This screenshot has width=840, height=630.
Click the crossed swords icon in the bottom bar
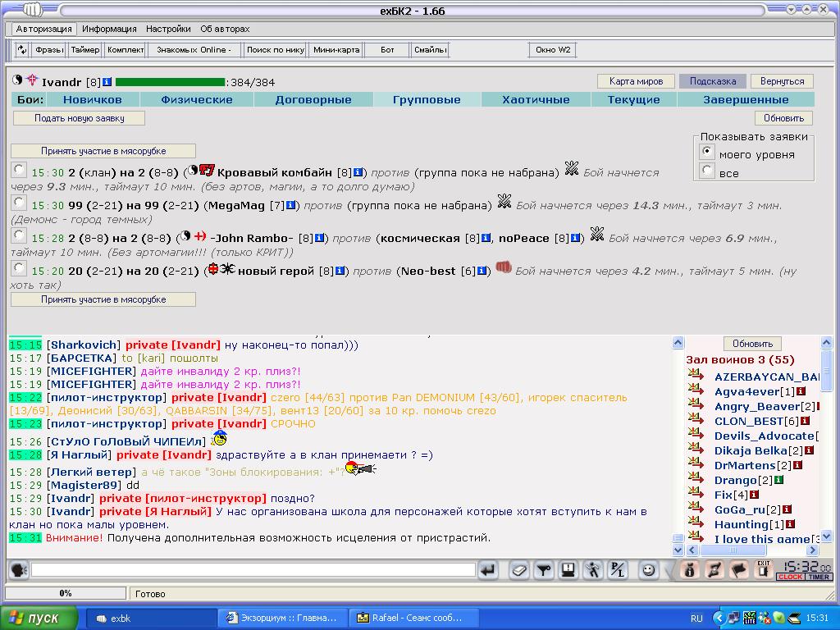coord(714,570)
